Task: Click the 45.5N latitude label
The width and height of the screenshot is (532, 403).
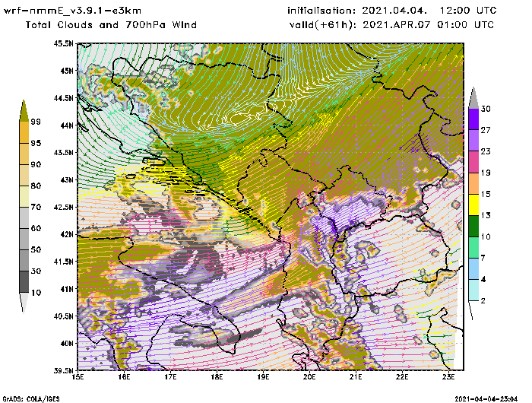Action: [63, 43]
